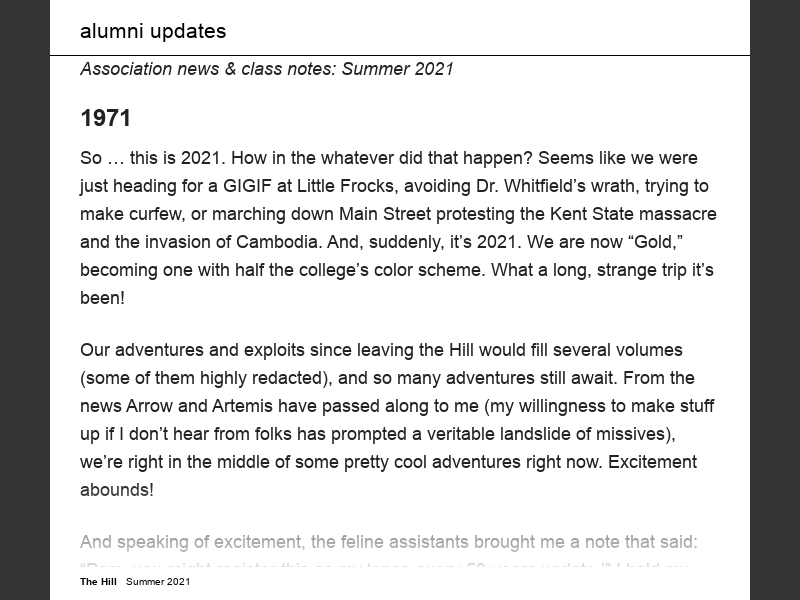The image size is (800, 600).
Task: Place cursor in "Our adventures and exploits" paragraph start
Action: (83, 350)
